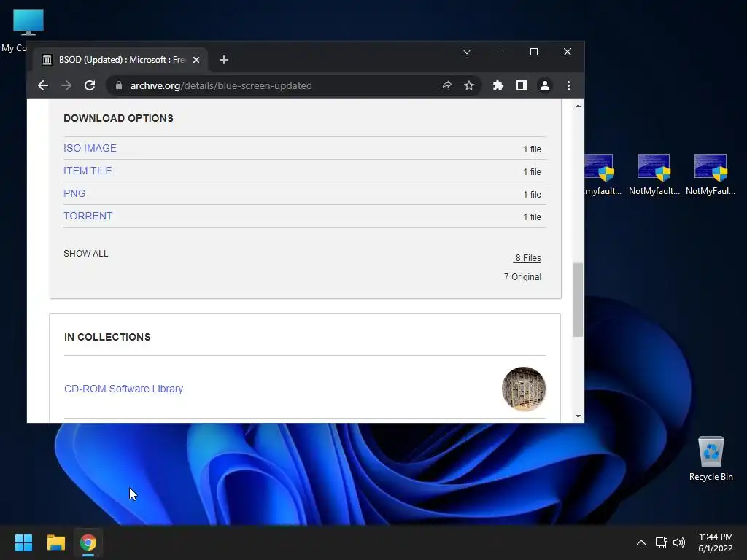Open the Windows Start menu

(x=23, y=542)
